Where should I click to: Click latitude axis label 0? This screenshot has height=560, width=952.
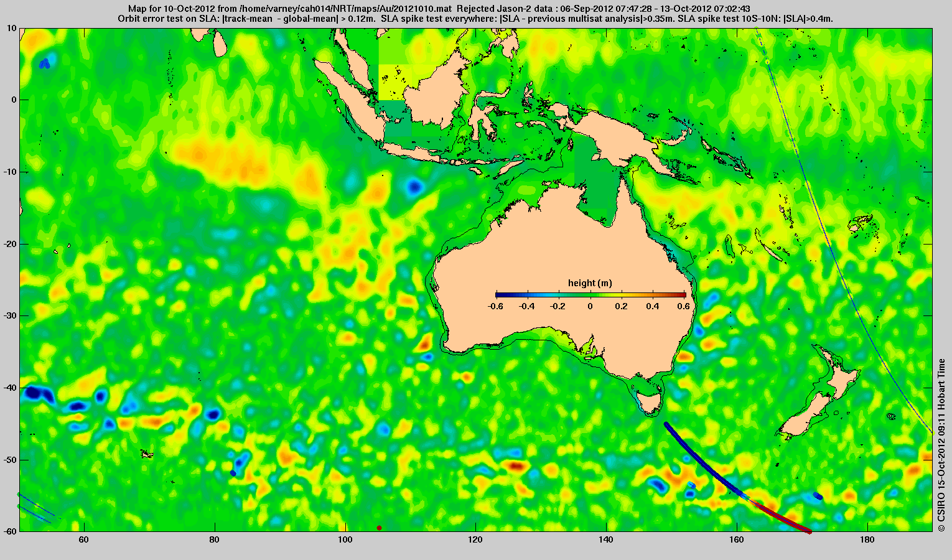14,100
